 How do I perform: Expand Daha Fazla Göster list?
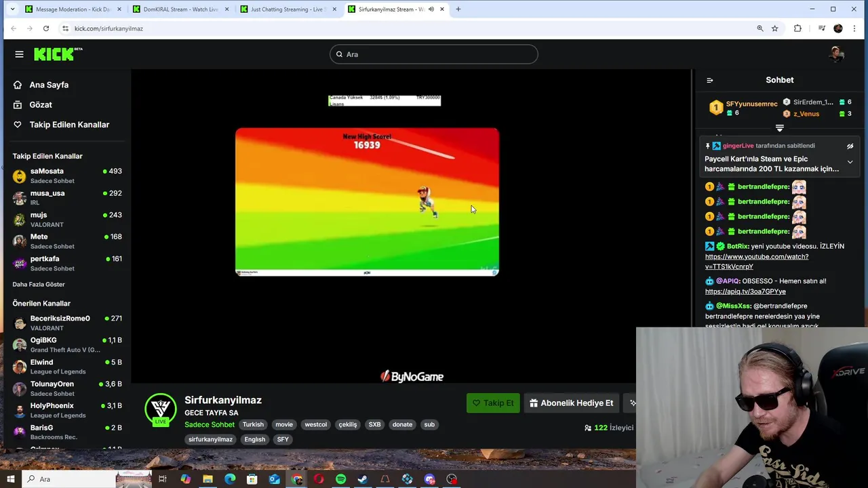tap(39, 284)
